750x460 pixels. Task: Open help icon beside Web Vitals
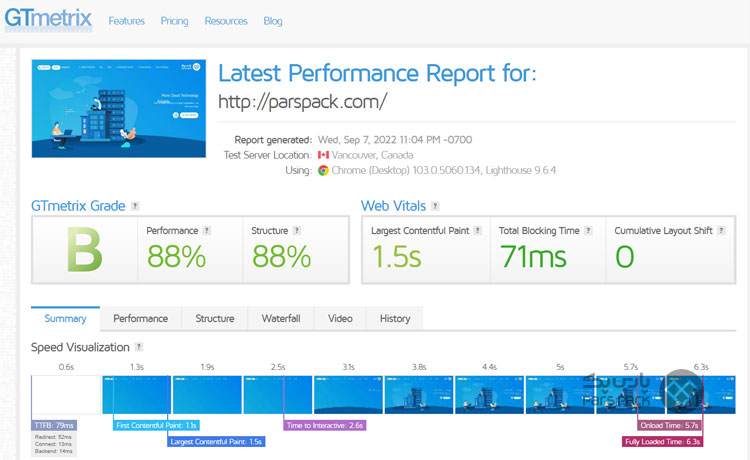[x=435, y=206]
